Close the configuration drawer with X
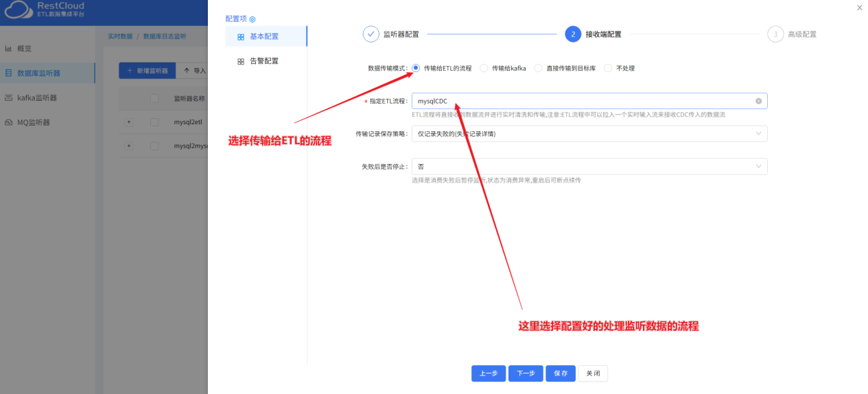 click(x=859, y=8)
